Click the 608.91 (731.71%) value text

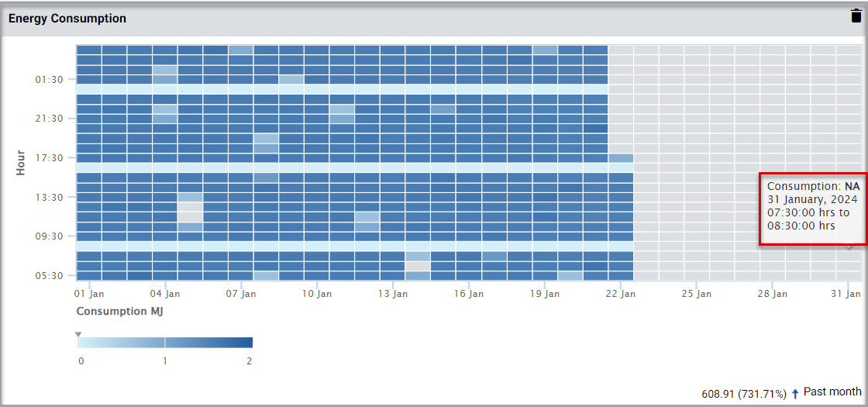(743, 393)
